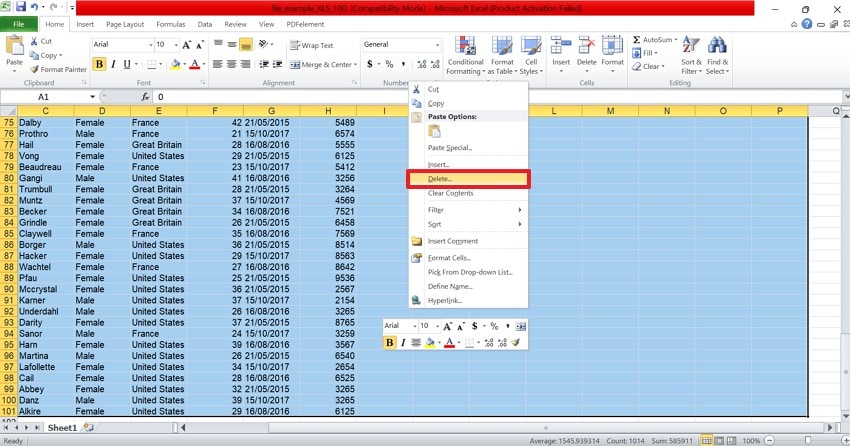This screenshot has width=850, height=446.
Task: Choose Insert Comment in context menu
Action: point(468,241)
